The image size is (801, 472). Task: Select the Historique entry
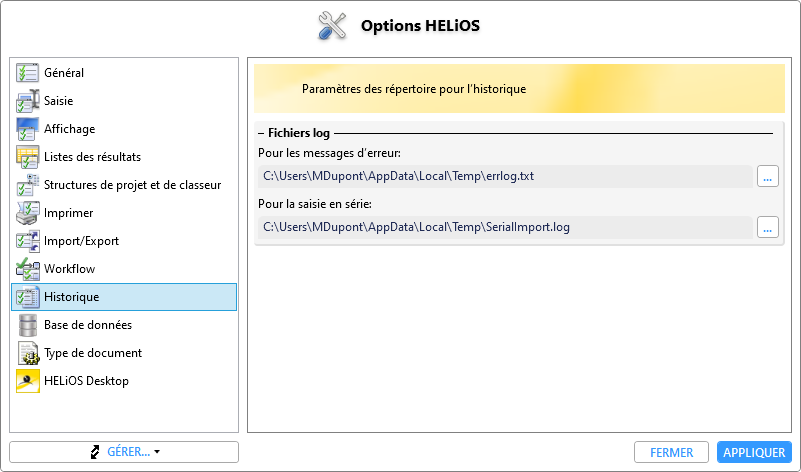(x=124, y=297)
